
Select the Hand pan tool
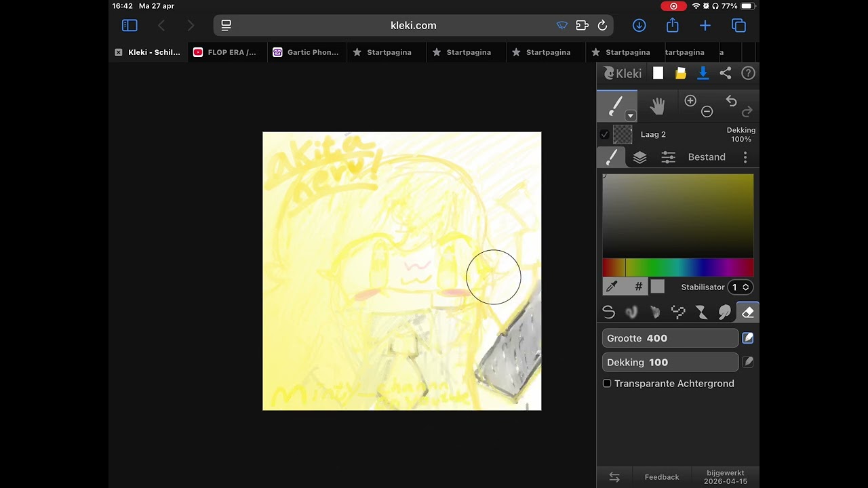tap(657, 106)
